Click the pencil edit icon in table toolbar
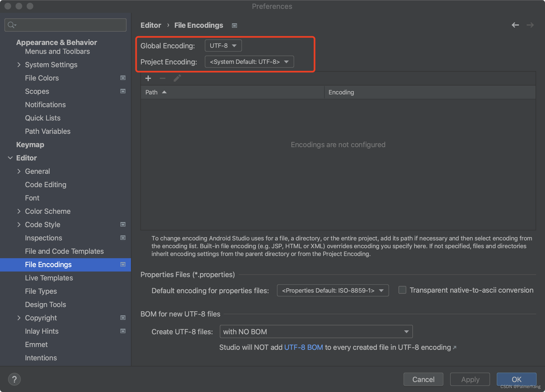 [x=177, y=78]
